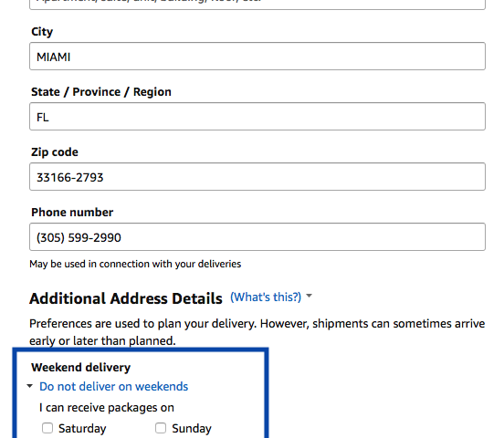Click the Saturday label text

pyautogui.click(x=82, y=428)
